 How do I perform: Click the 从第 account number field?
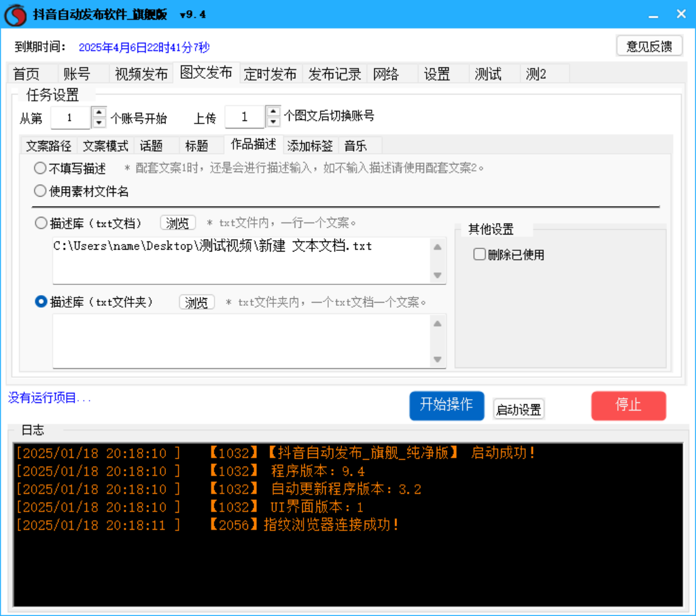pos(71,118)
